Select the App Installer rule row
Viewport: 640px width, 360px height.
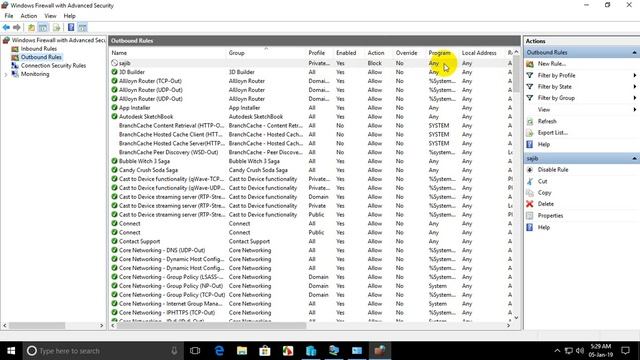click(x=311, y=108)
